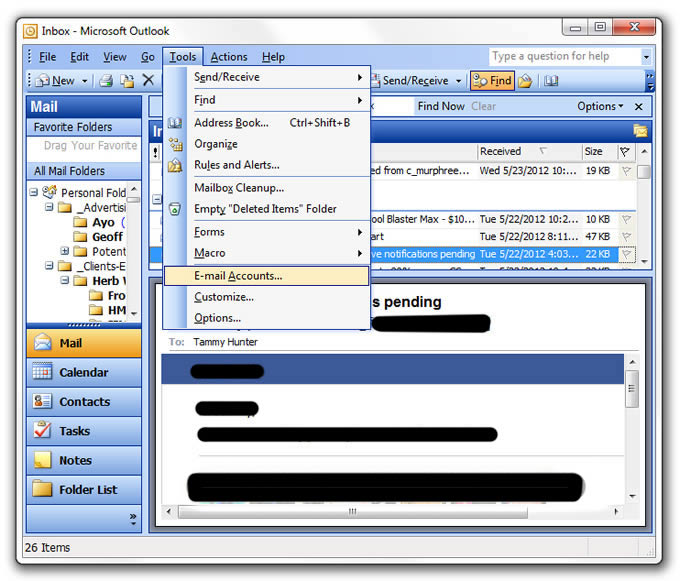The image size is (680, 581).
Task: Switch to Contacts pane button
Action: (x=84, y=401)
